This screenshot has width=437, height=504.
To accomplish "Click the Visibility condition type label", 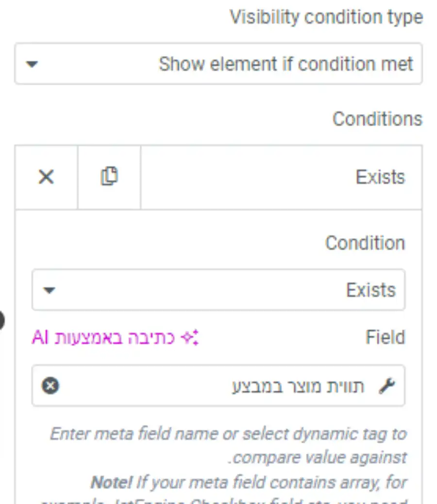I will coord(326,17).
